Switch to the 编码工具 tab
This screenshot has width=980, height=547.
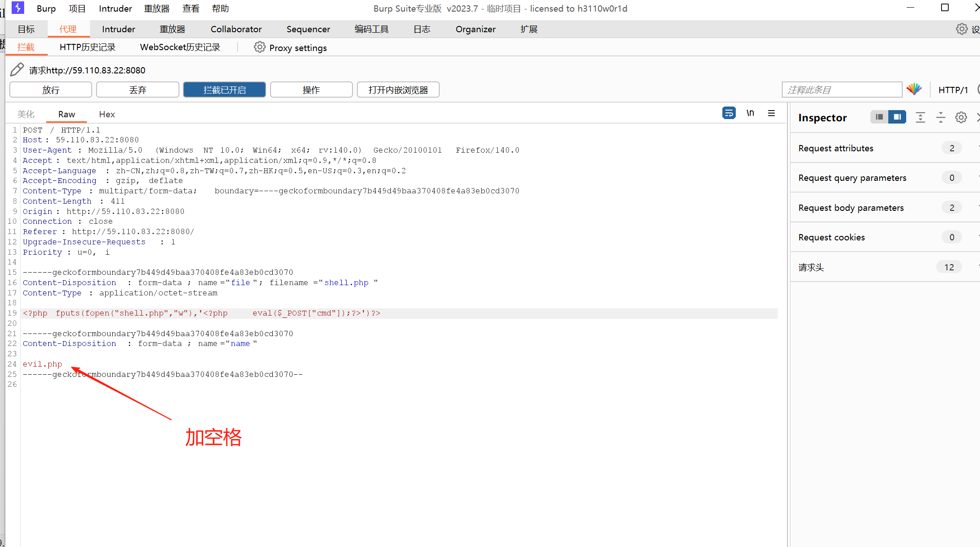click(372, 29)
